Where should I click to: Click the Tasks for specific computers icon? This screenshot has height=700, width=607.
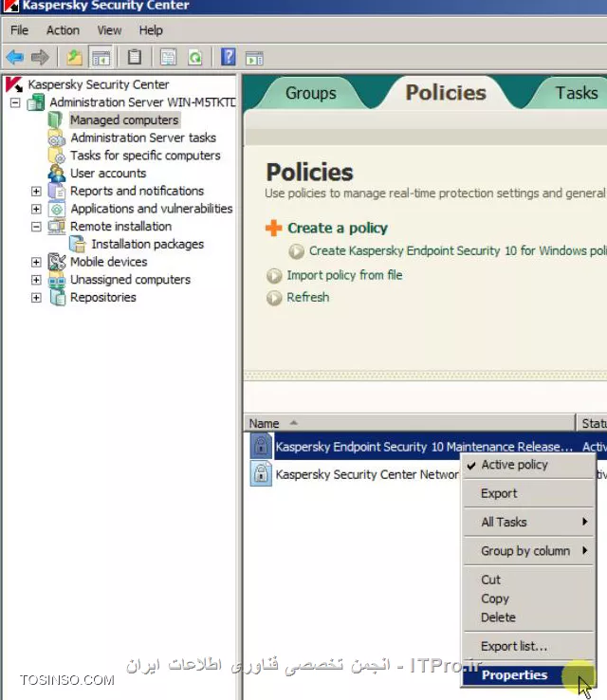[x=56, y=156]
